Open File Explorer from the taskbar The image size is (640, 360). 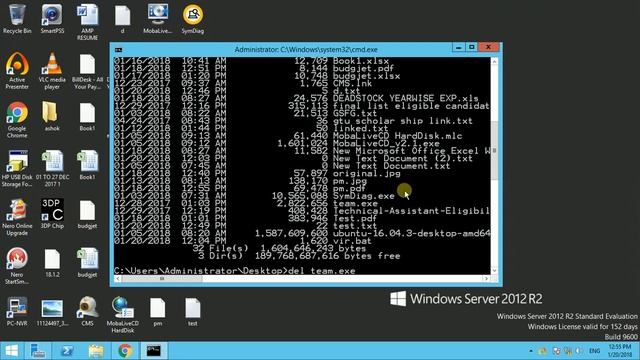click(x=96, y=351)
